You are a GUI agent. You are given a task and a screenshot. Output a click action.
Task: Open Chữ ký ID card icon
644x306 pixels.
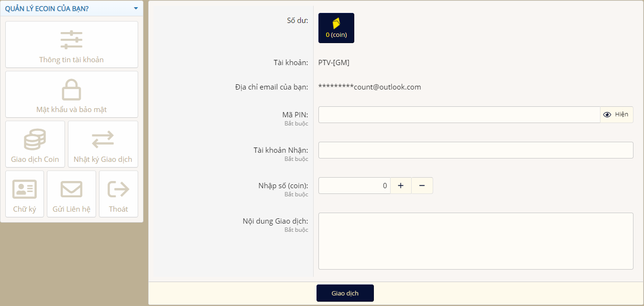point(24,189)
